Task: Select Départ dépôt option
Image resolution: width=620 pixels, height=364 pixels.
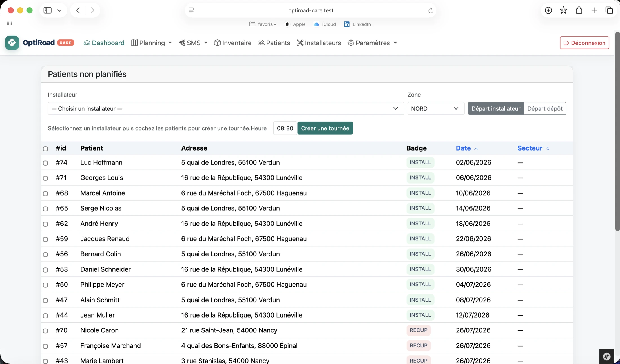Action: point(545,108)
